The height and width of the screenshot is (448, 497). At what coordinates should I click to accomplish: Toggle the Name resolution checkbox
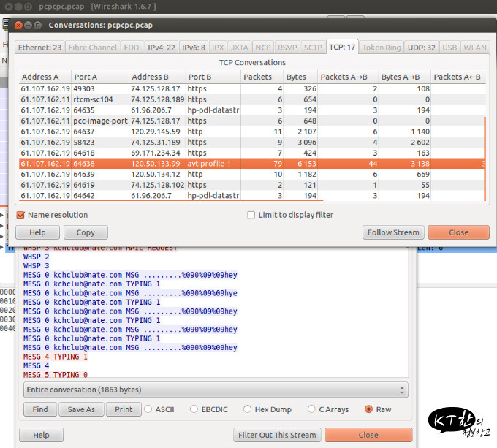pos(20,215)
